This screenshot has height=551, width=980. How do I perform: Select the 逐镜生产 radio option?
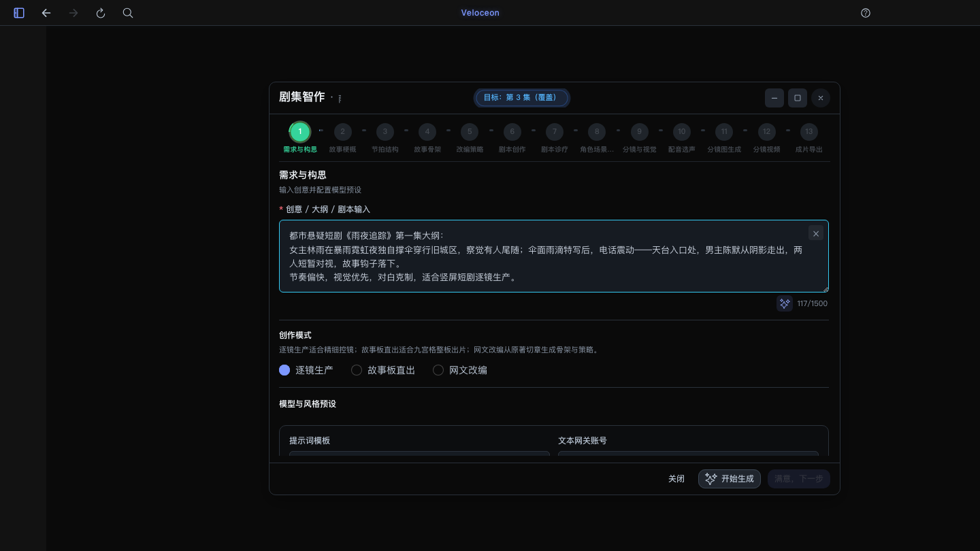point(306,370)
